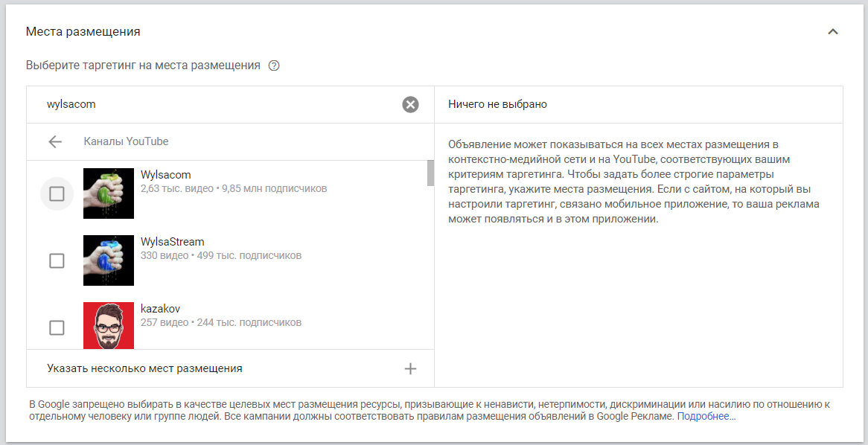Click the WylsaStream blue ball thumbnail
Screen dimensions: 868x445
[109, 260]
